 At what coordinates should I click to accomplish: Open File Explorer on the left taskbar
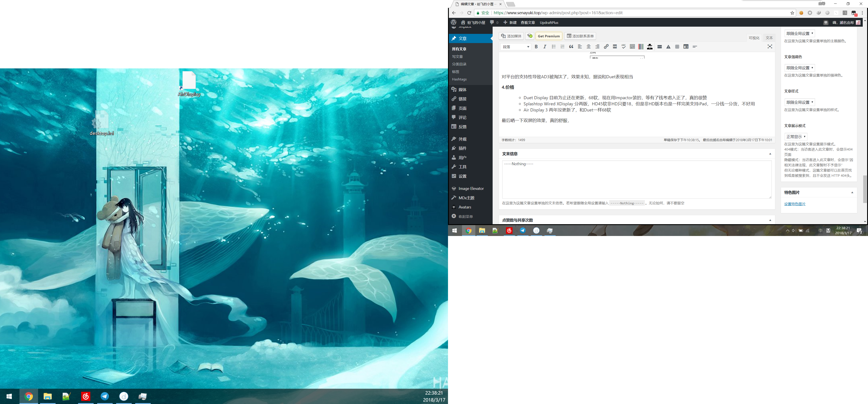(x=47, y=396)
